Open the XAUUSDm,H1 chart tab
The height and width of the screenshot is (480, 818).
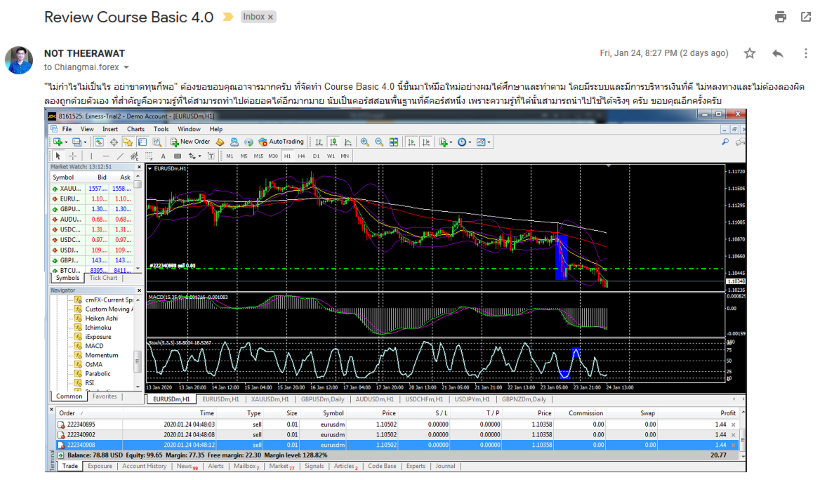click(270, 399)
